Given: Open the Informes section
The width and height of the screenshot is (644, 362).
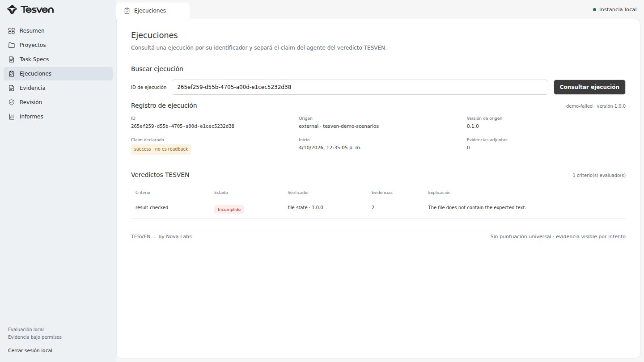Looking at the screenshot, I should [x=58, y=117].
